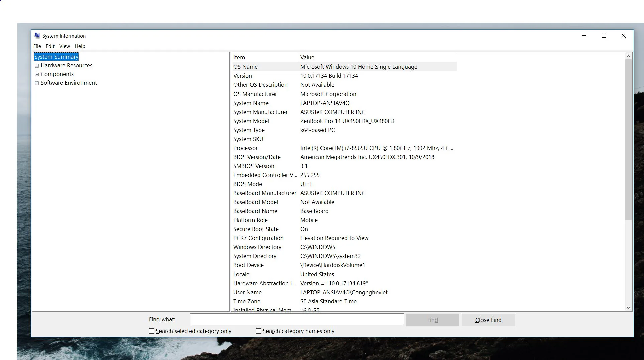Select Components category label
Viewport: 644px width, 360px height.
[x=57, y=74]
